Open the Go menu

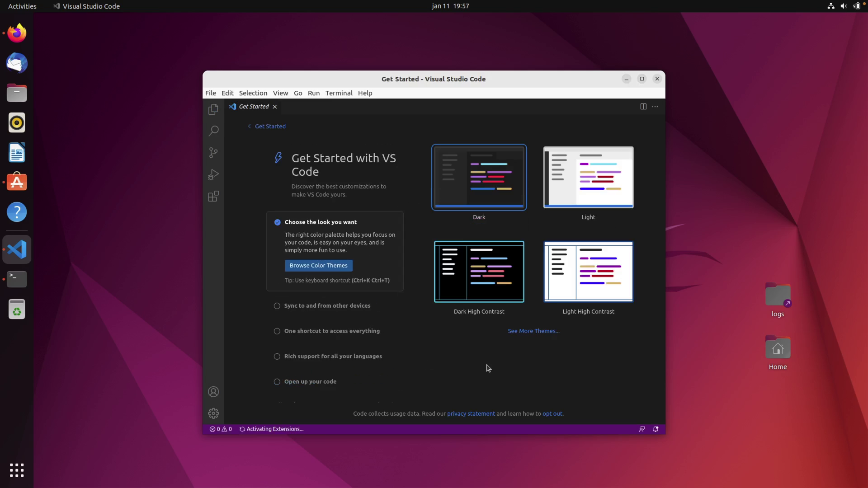pyautogui.click(x=298, y=93)
